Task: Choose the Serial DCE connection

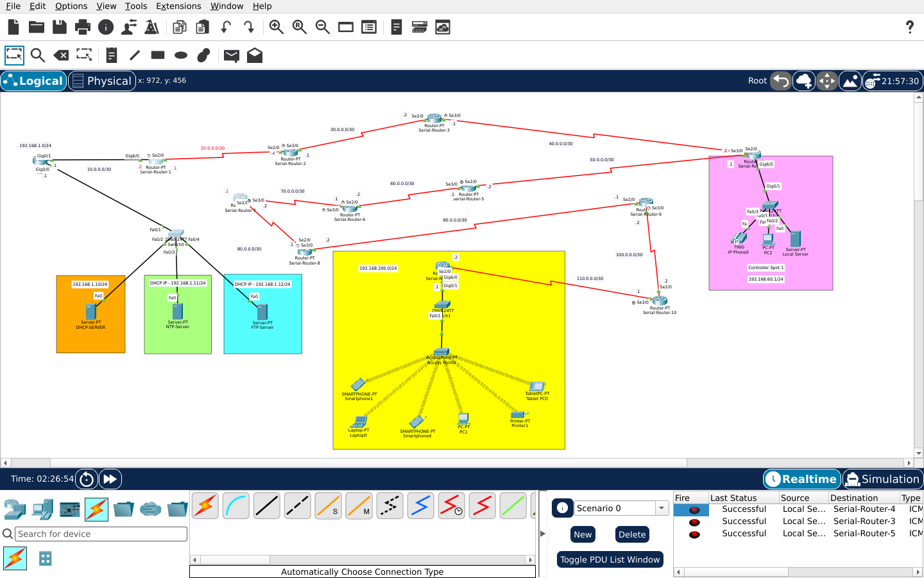Action: 452,506
